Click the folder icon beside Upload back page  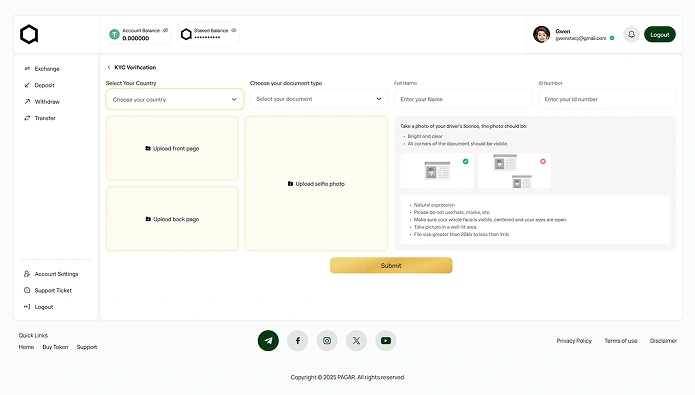click(148, 219)
